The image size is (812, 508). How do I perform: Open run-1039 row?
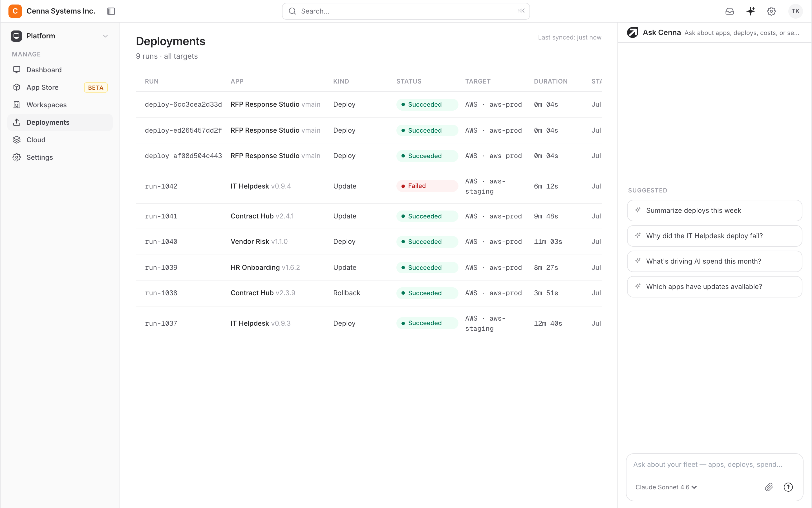369,268
